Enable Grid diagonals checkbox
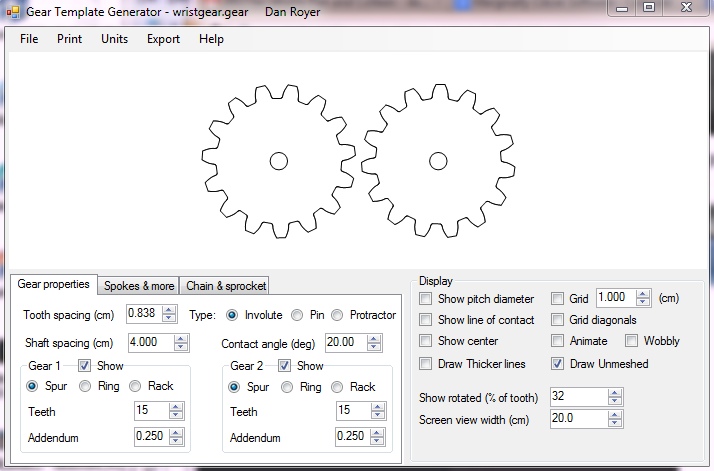 tap(557, 320)
